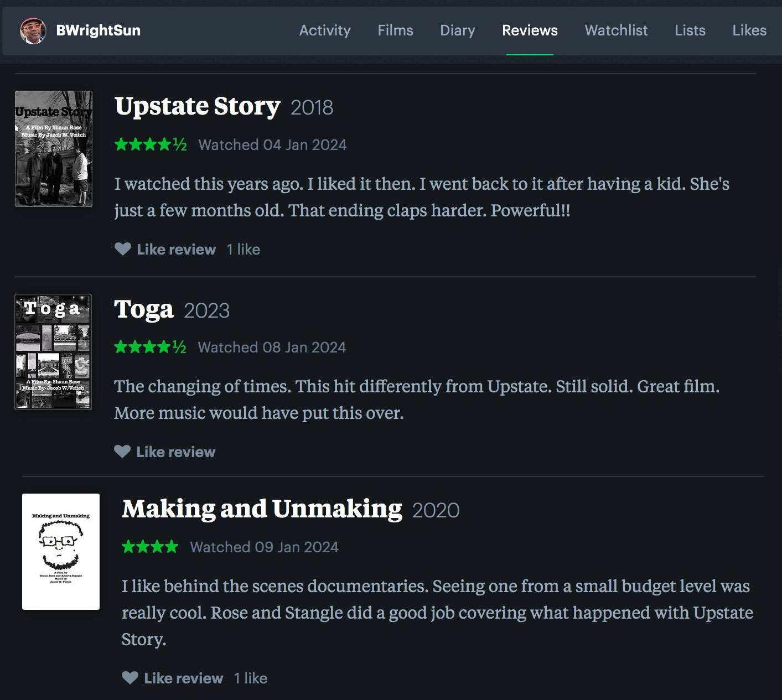Click the heart icon on Making and Unmaking review

tap(130, 678)
